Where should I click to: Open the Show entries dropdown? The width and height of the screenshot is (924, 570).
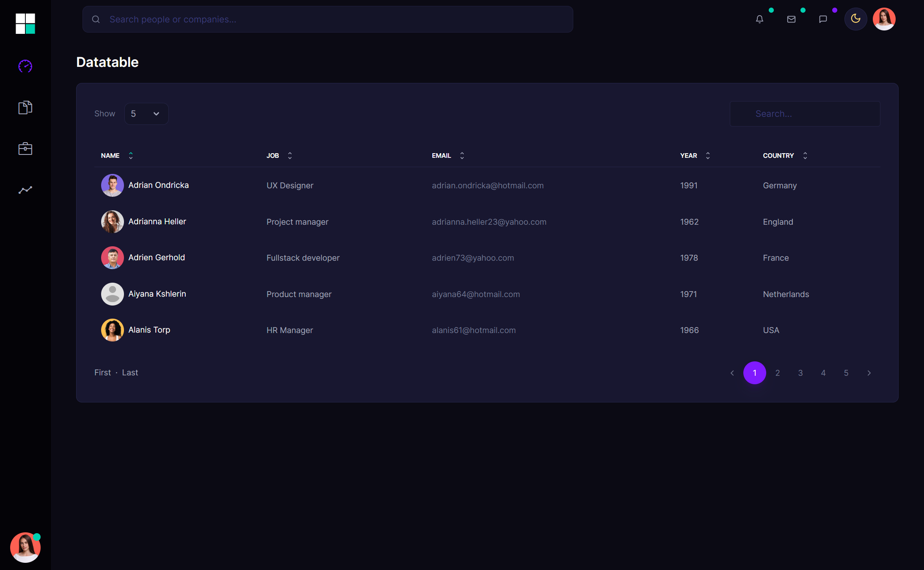pos(146,113)
